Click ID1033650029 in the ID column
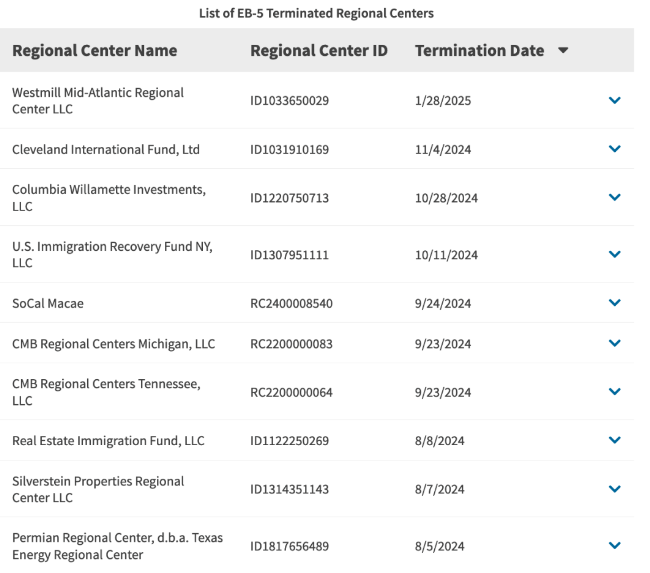The width and height of the screenshot is (650, 573). 289,101
